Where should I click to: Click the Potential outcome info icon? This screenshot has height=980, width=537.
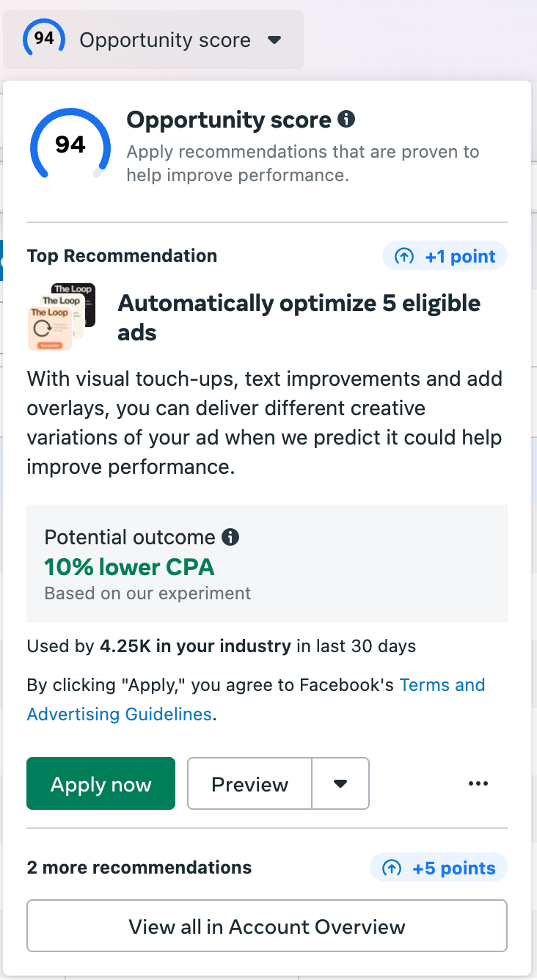click(230, 537)
